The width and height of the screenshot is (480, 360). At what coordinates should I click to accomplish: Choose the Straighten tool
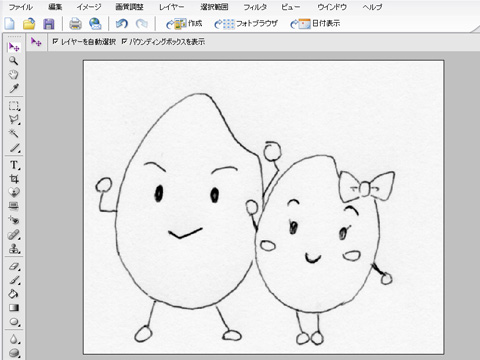click(x=14, y=206)
